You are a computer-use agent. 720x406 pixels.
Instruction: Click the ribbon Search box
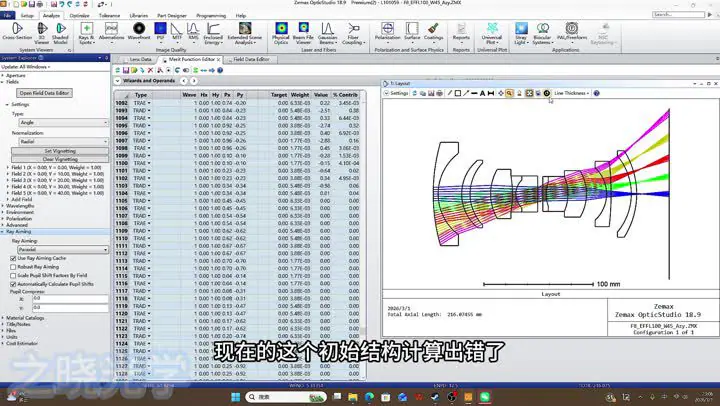click(678, 15)
